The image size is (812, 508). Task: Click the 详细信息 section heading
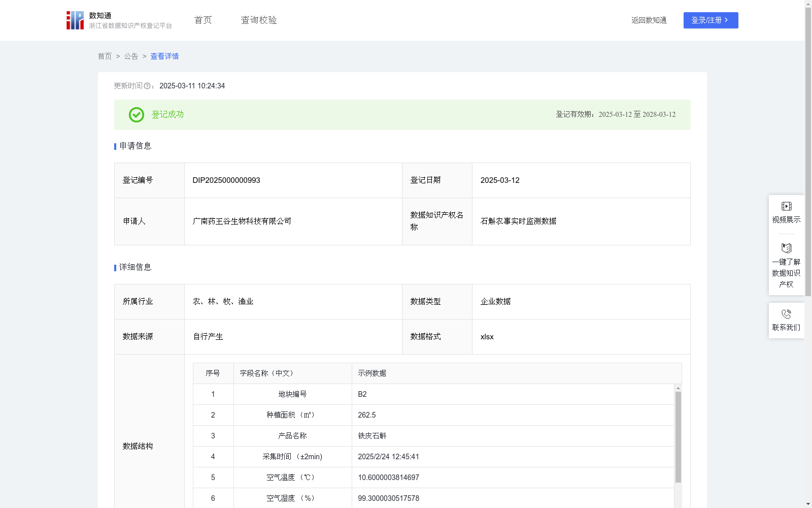pos(136,268)
